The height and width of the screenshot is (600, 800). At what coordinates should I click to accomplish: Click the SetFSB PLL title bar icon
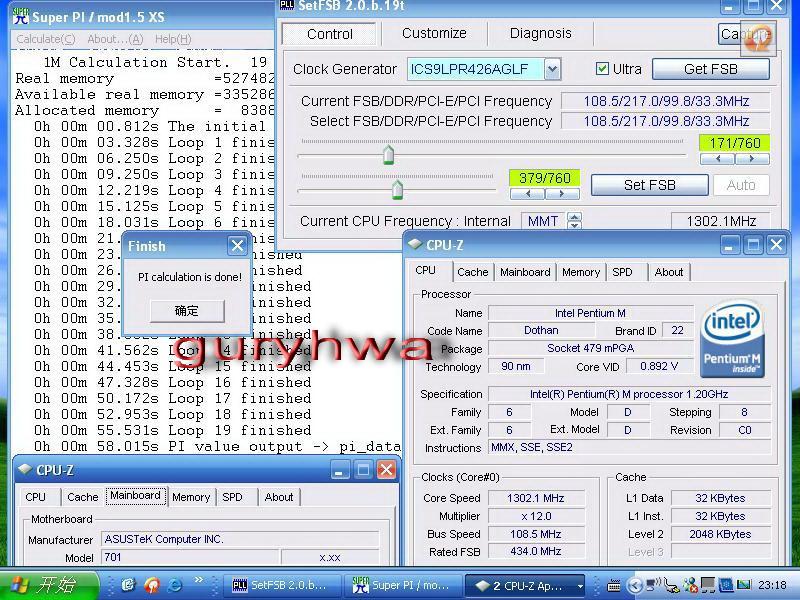click(287, 5)
